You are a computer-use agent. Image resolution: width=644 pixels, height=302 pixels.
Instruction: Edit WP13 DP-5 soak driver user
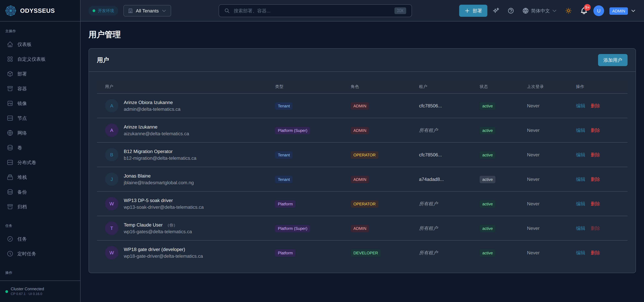580,204
